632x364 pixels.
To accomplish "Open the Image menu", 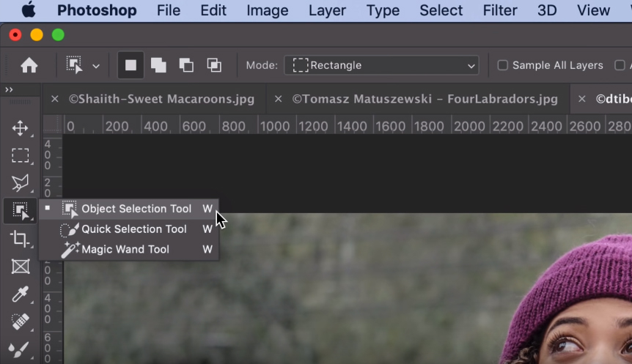I will tap(267, 10).
